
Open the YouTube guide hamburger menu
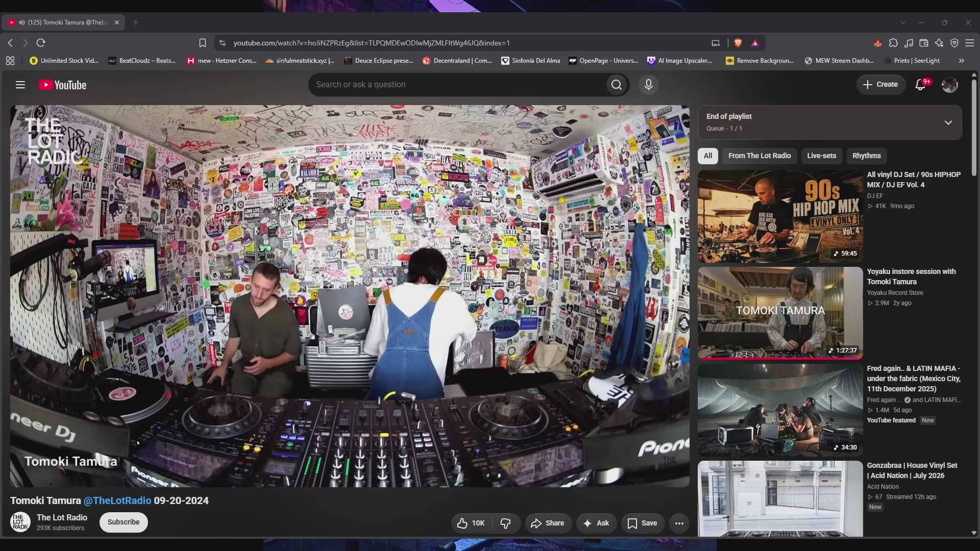click(x=20, y=85)
